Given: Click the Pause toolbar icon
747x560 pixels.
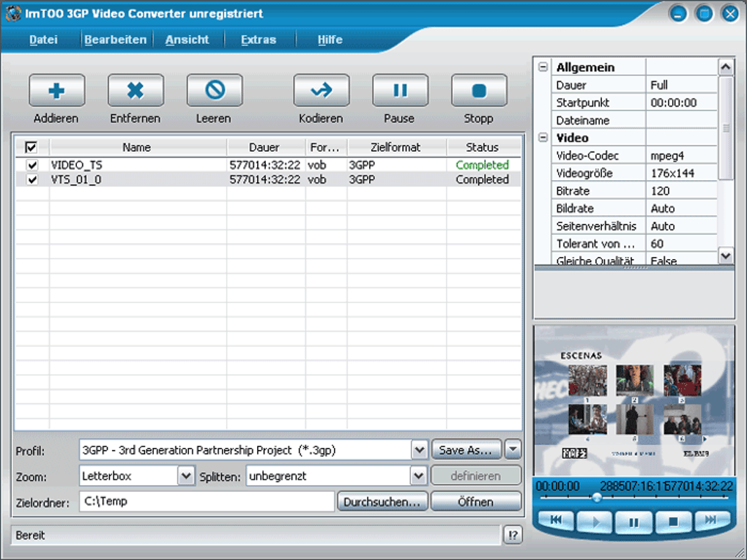Looking at the screenshot, I should [400, 91].
